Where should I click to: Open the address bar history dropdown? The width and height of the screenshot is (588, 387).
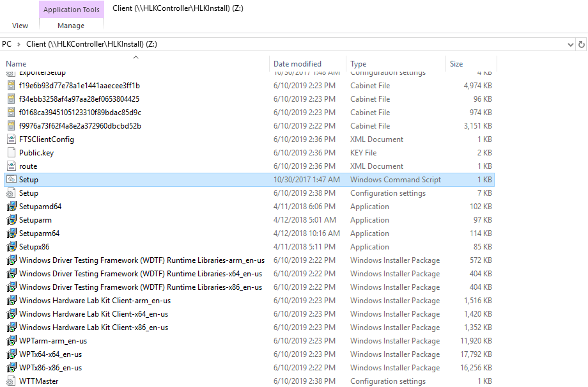(x=570, y=45)
